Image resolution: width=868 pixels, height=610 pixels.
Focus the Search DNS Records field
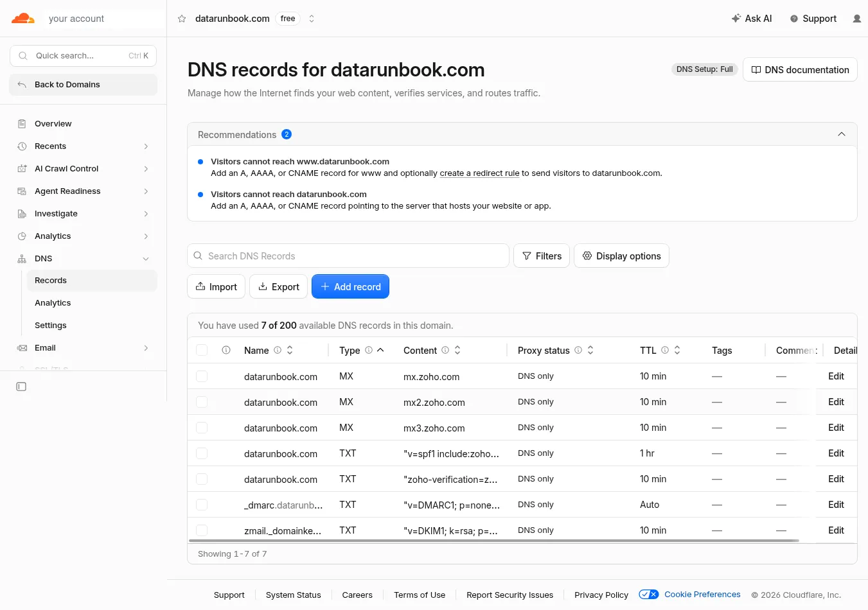(348, 256)
